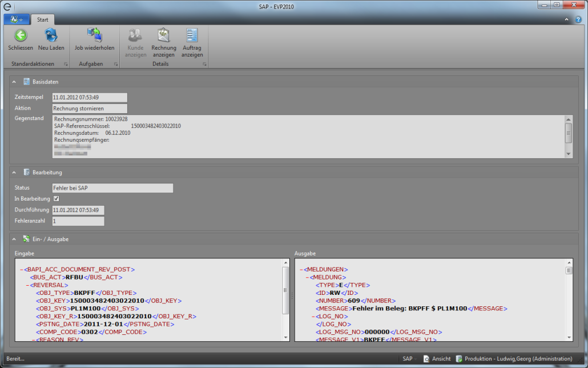The image size is (588, 368).
Task: Click the Ausgabe pane scroll down arrow
Action: point(569,337)
